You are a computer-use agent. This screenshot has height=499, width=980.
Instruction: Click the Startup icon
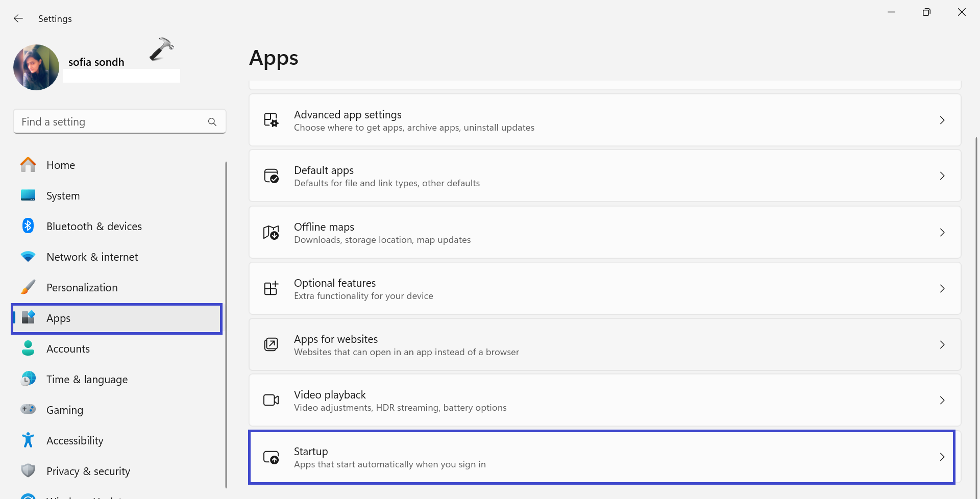[271, 457]
